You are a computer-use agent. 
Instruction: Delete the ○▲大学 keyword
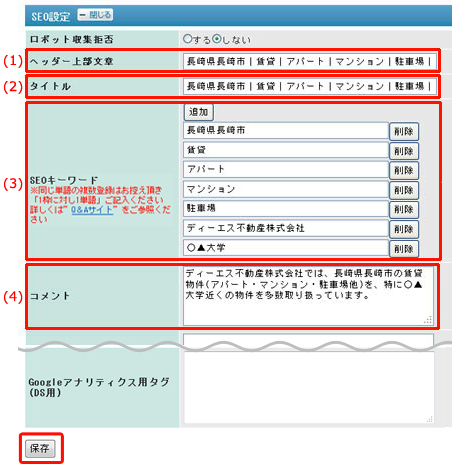click(x=404, y=249)
